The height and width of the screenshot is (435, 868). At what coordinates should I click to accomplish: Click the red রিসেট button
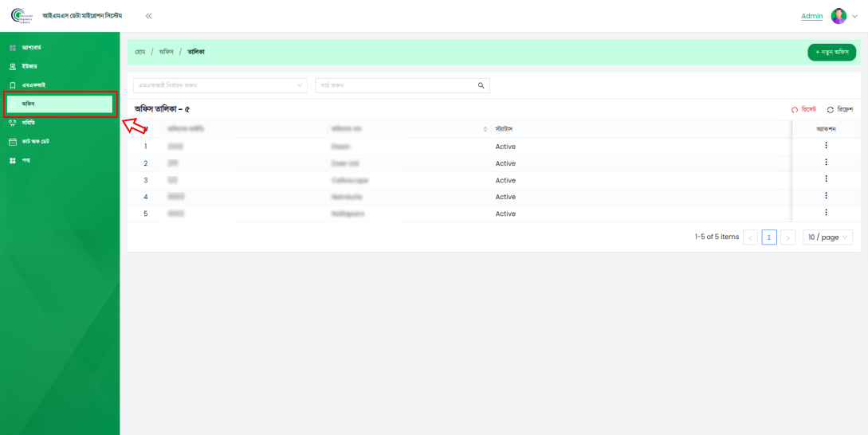804,109
